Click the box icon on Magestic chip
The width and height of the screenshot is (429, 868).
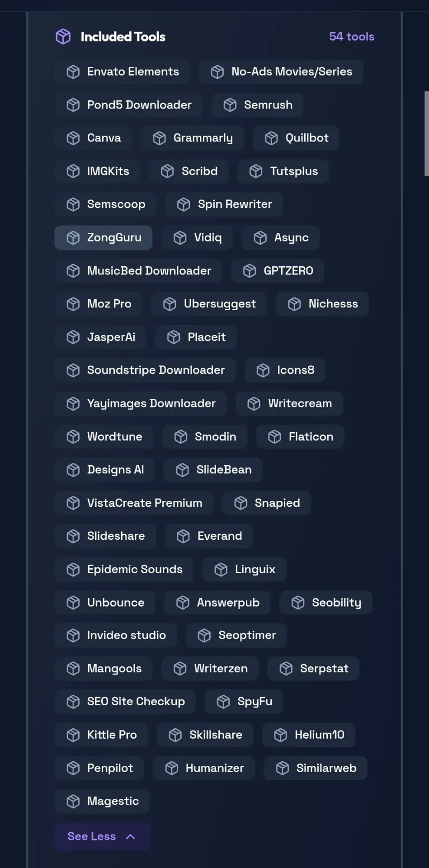(x=73, y=802)
